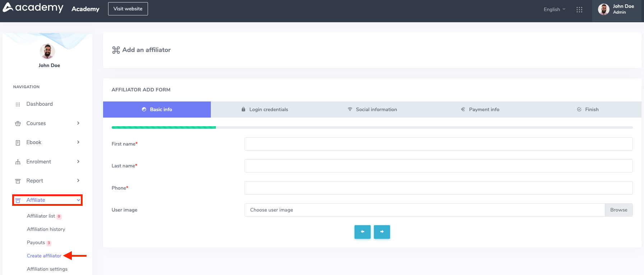Click the sidebar profile picture

47,52
